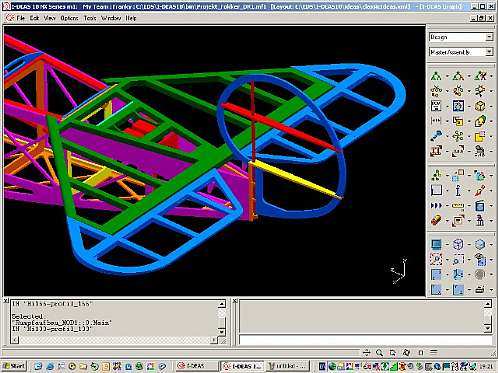Screen dimensions: 498x373
Task: Click the print icon in bottom icon row
Action: 480,289
